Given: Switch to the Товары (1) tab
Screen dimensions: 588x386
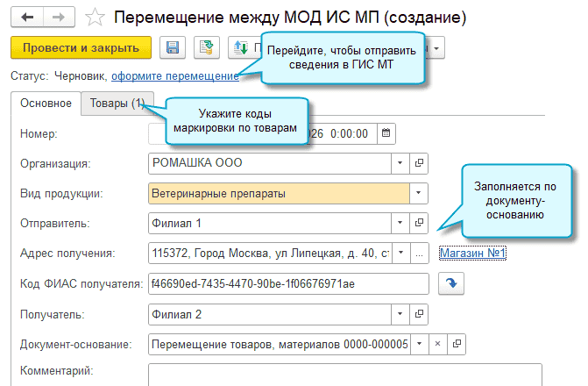Looking at the screenshot, I should click(x=117, y=104).
